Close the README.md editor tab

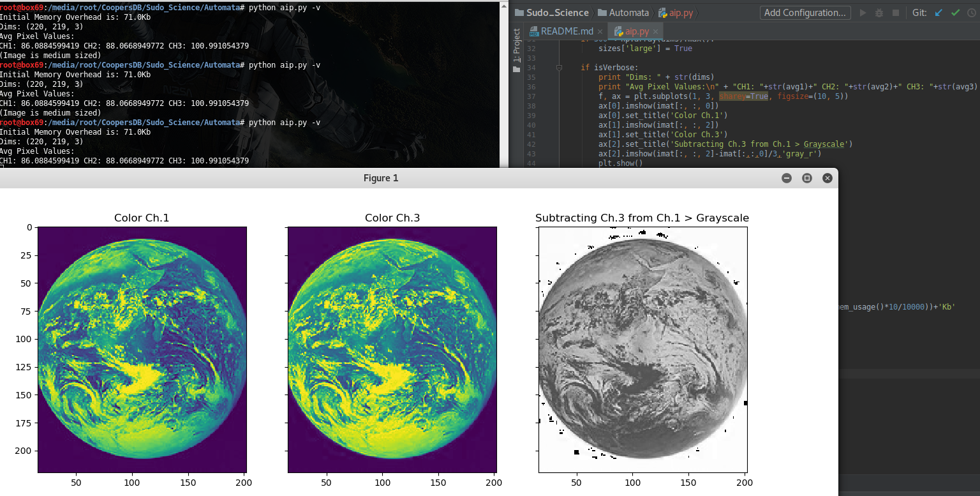click(601, 31)
